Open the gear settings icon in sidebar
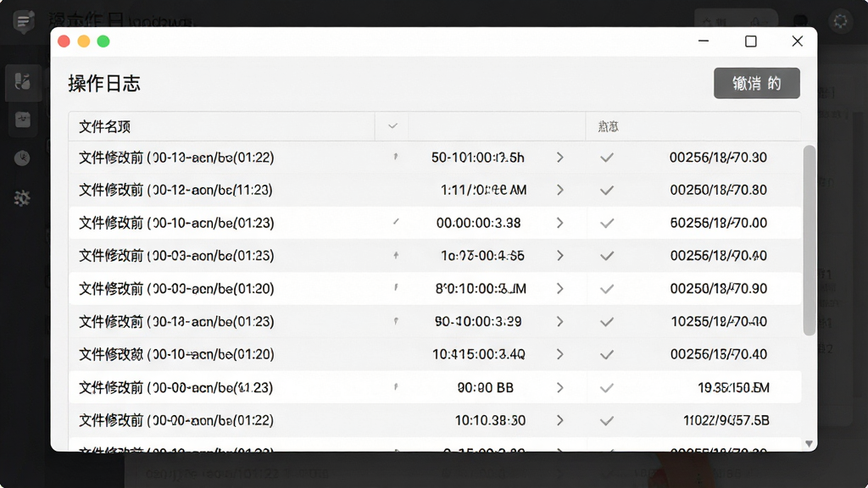This screenshot has width=868, height=488. [22, 198]
